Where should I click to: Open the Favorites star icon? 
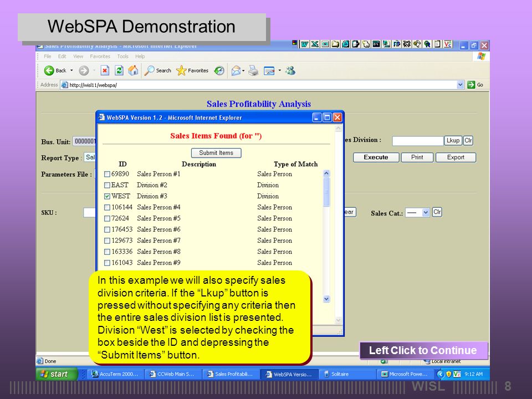tap(182, 70)
